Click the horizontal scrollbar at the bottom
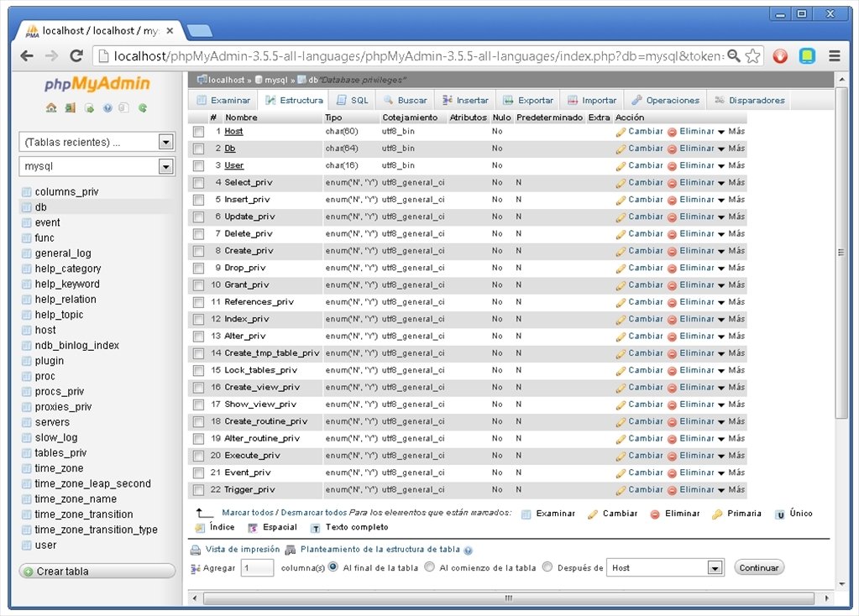This screenshot has height=616, width=859. tap(508, 598)
